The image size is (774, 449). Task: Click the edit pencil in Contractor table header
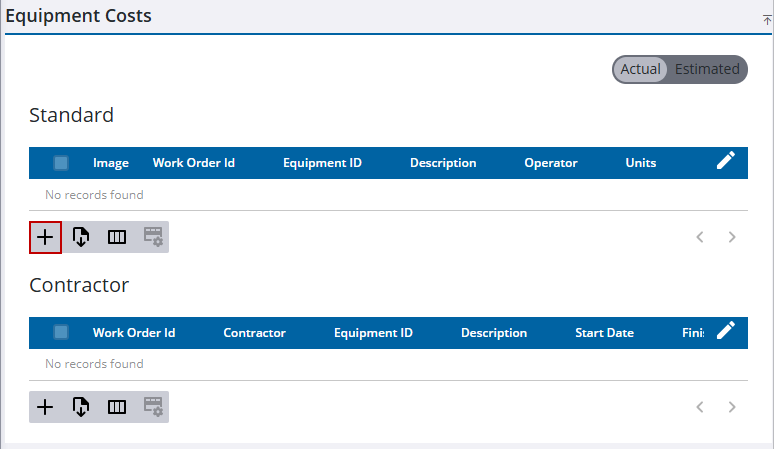(x=726, y=331)
